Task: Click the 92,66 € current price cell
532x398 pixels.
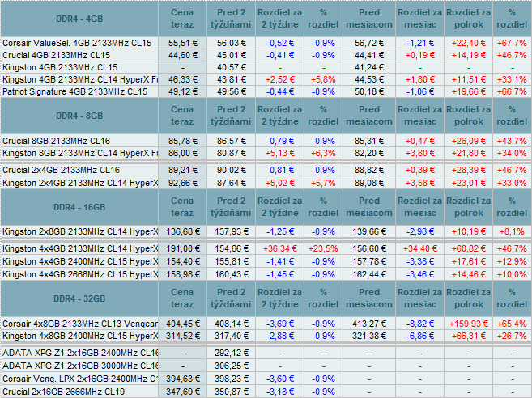Action: pyautogui.click(x=182, y=183)
